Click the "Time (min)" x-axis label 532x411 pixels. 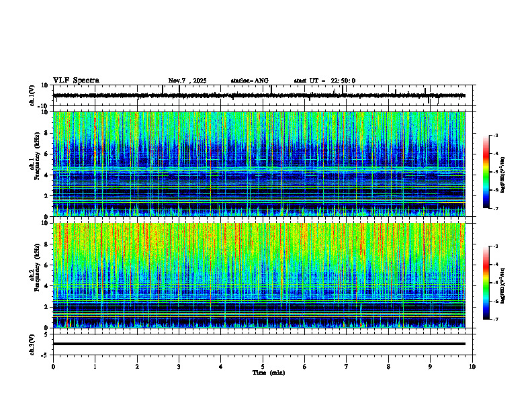pyautogui.click(x=269, y=373)
